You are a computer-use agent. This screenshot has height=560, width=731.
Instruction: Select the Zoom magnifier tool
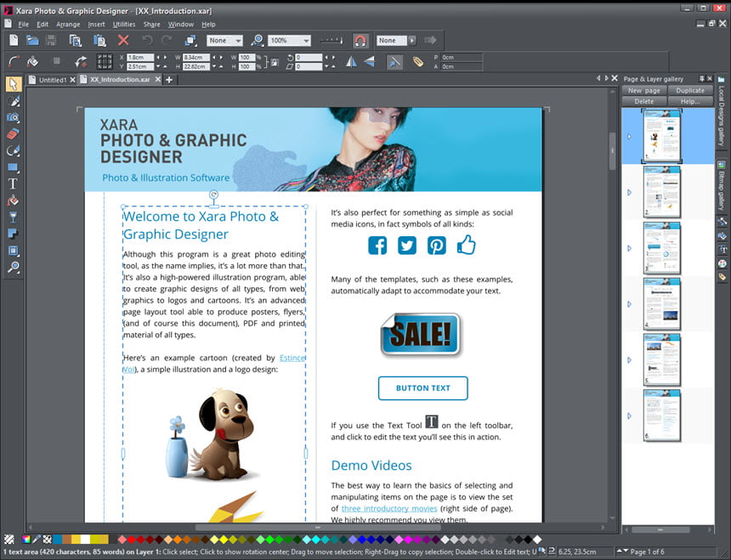(13, 268)
